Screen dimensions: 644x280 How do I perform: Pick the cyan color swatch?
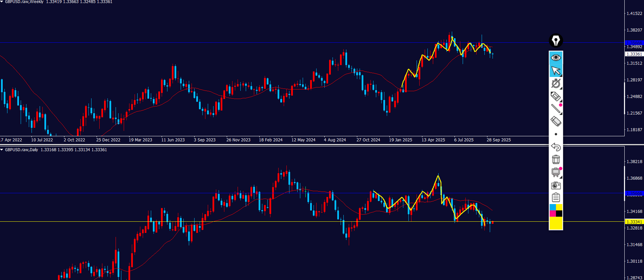point(552,207)
